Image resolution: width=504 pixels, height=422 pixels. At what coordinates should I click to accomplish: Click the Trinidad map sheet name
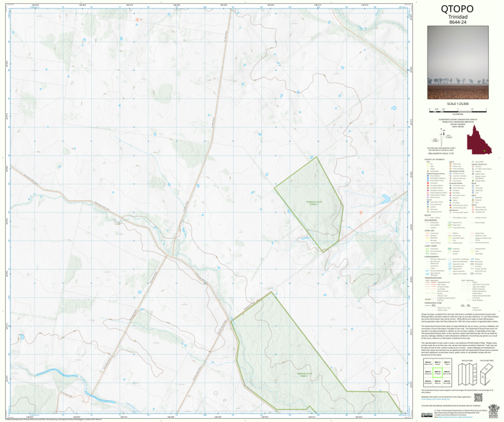pos(457,16)
